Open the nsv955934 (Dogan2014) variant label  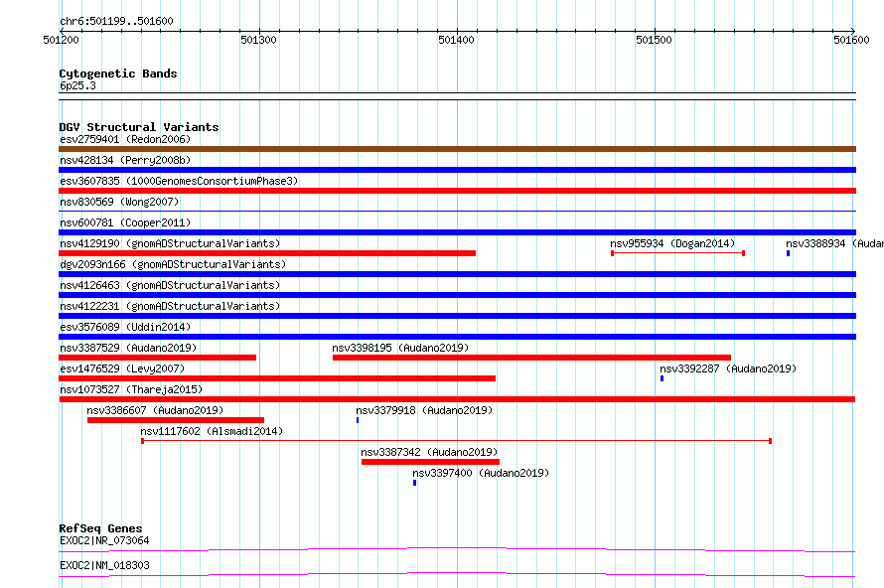pyautogui.click(x=672, y=243)
